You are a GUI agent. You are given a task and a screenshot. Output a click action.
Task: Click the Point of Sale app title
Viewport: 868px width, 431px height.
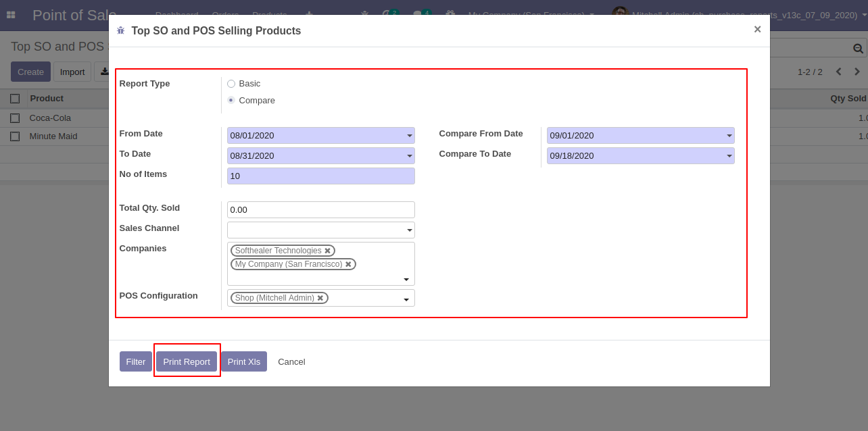tap(74, 15)
